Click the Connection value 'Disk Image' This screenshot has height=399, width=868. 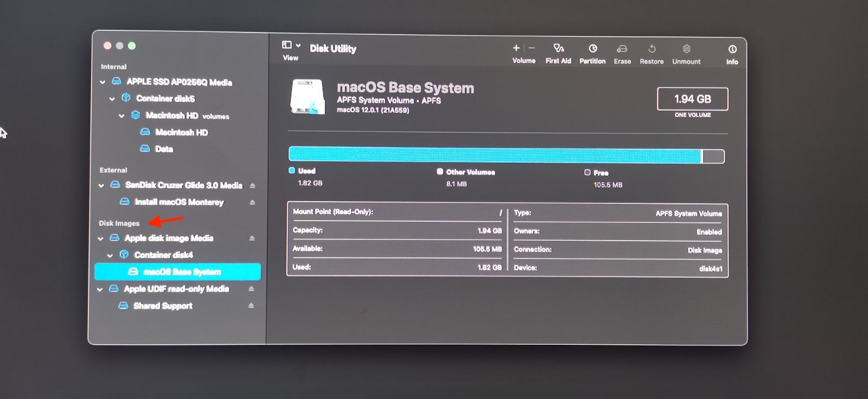click(705, 250)
